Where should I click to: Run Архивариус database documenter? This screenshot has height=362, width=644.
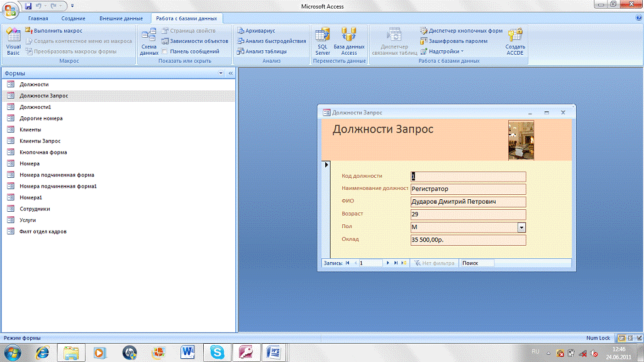256,31
